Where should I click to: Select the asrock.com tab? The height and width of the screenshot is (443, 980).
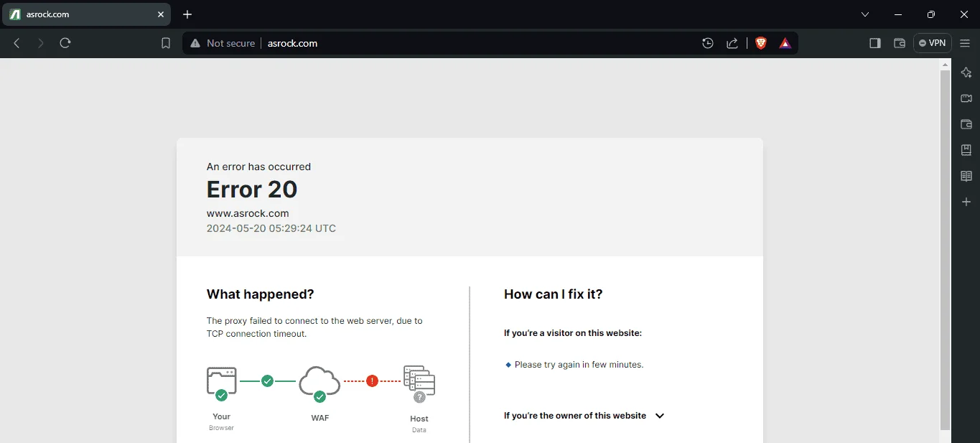click(x=86, y=14)
